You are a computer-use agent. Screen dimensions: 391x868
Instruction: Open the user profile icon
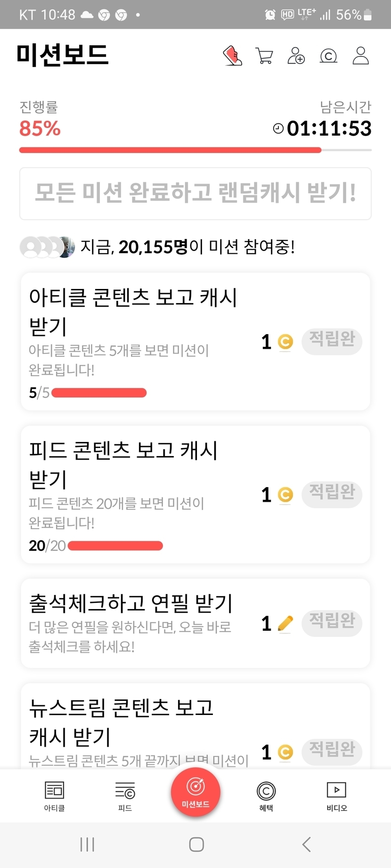[x=361, y=56]
